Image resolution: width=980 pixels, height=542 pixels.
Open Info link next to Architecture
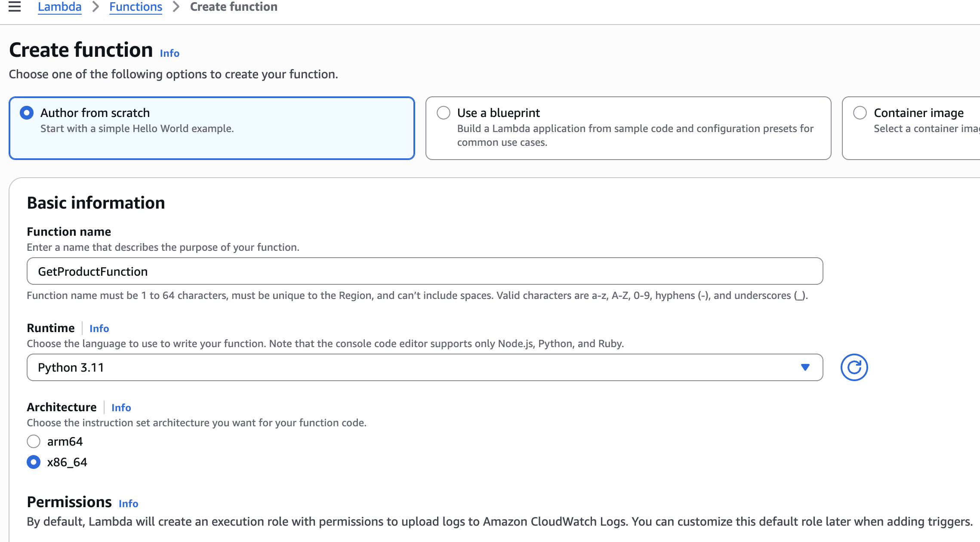coord(121,408)
